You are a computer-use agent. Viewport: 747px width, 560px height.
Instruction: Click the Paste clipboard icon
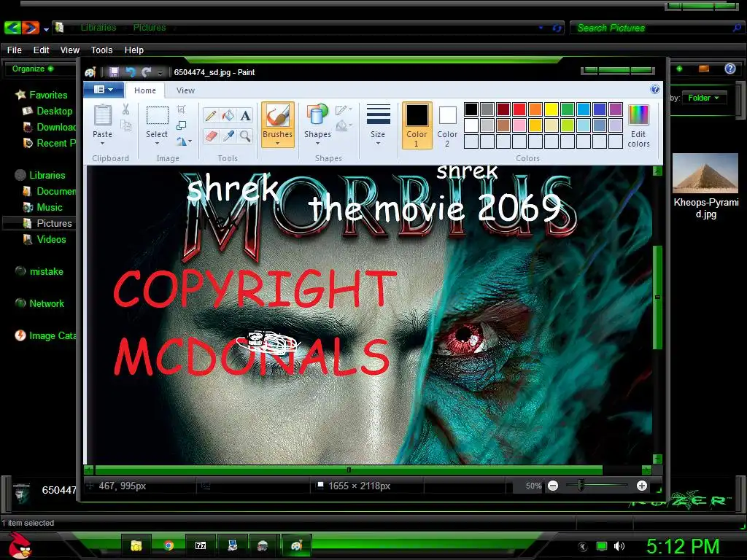point(102,116)
